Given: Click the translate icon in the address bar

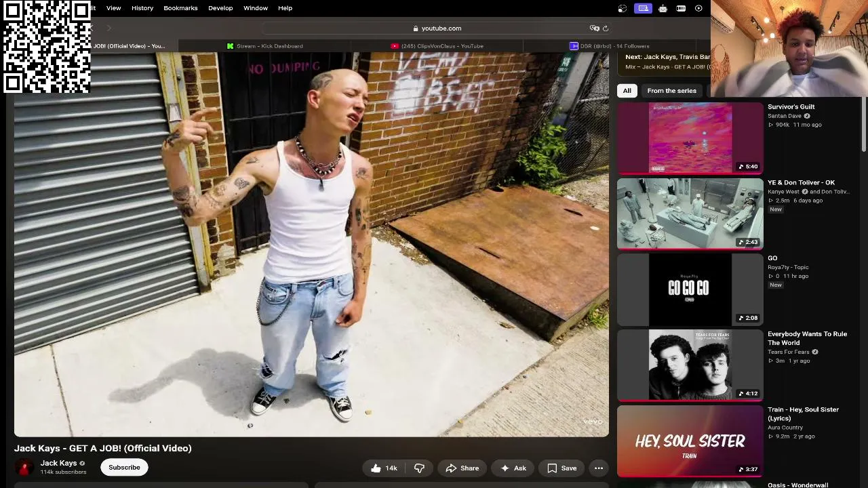Looking at the screenshot, I should 595,28.
